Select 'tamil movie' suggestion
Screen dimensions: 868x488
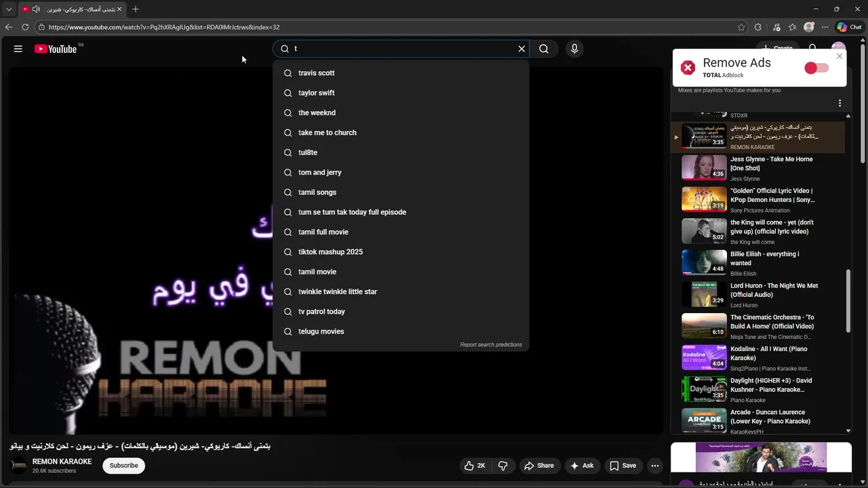[400, 272]
